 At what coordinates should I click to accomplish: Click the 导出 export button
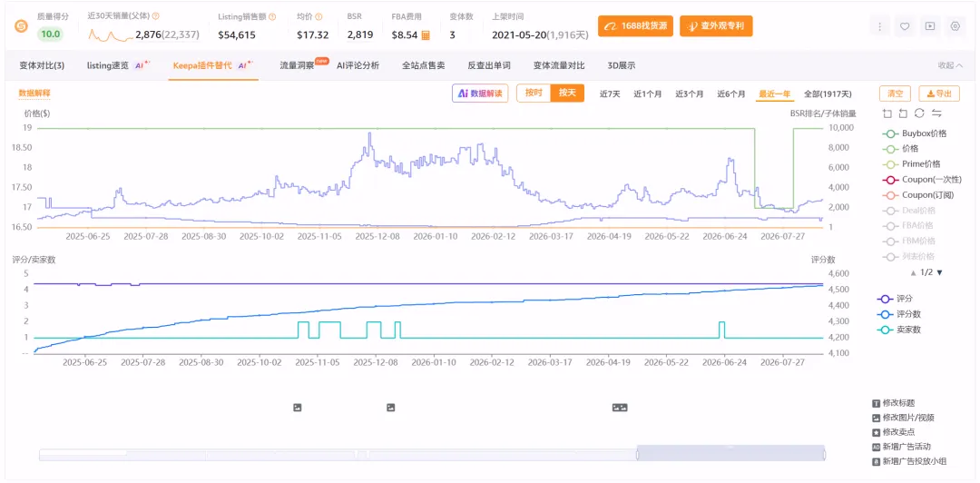pyautogui.click(x=939, y=94)
